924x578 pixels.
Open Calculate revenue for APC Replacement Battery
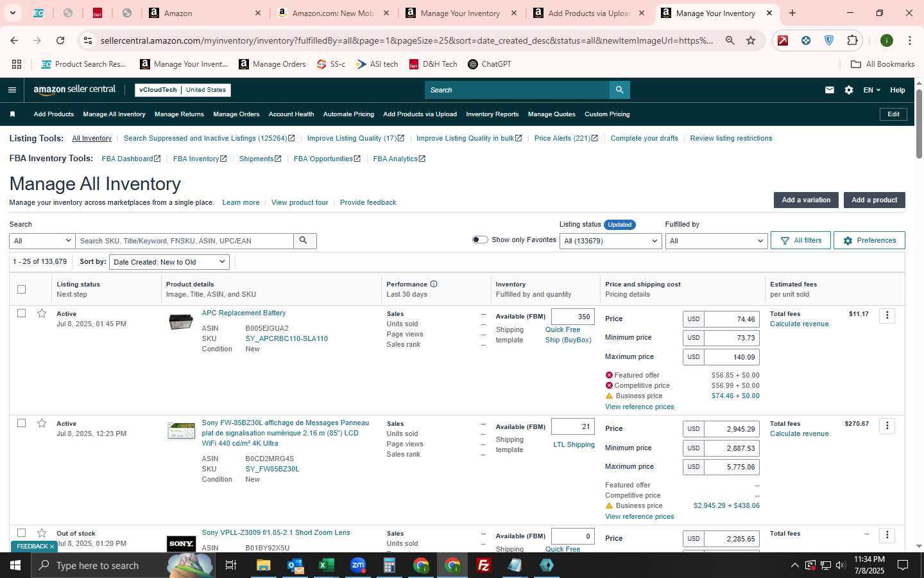pos(799,324)
